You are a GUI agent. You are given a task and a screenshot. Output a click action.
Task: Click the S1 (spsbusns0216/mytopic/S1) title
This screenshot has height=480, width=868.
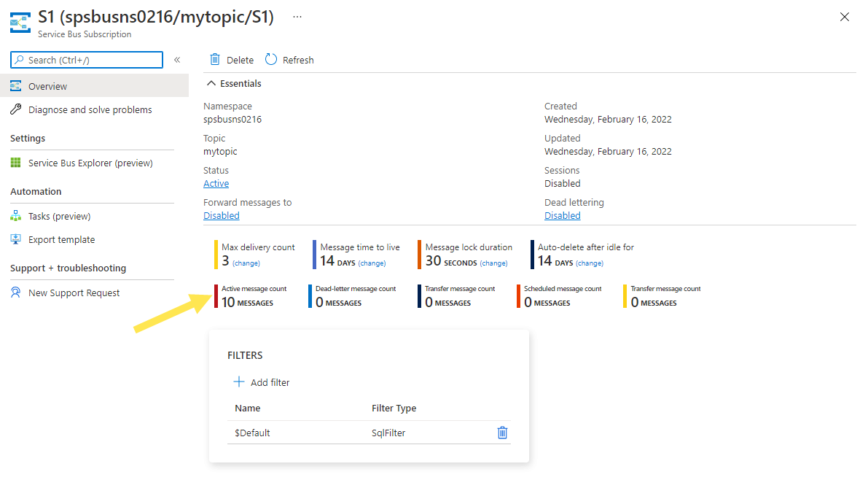156,17
